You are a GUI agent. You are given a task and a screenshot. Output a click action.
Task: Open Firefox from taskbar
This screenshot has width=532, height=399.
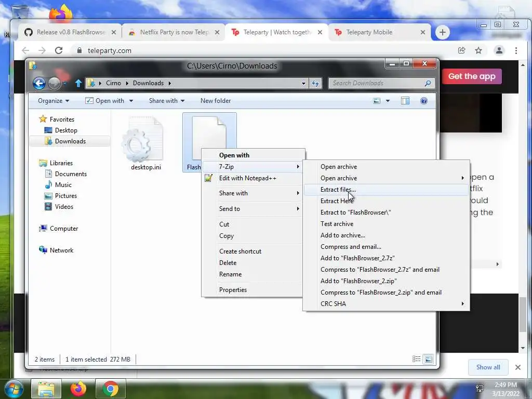tap(78, 389)
